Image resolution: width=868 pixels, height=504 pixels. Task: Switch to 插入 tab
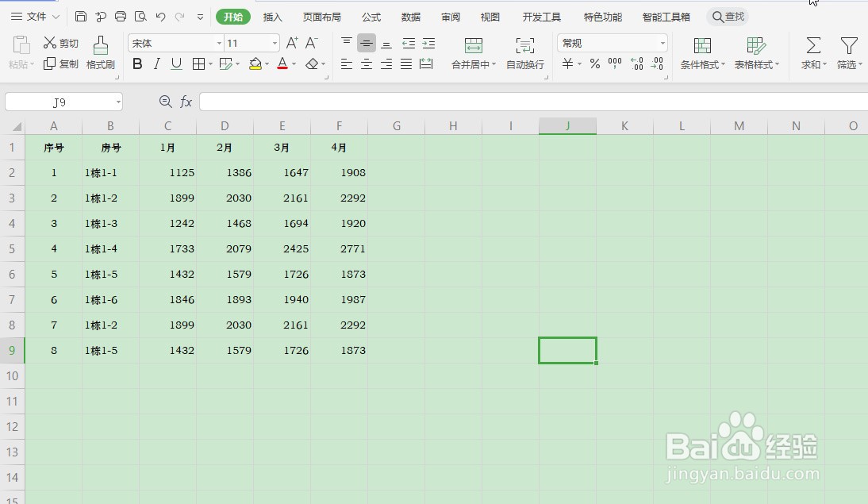(272, 17)
